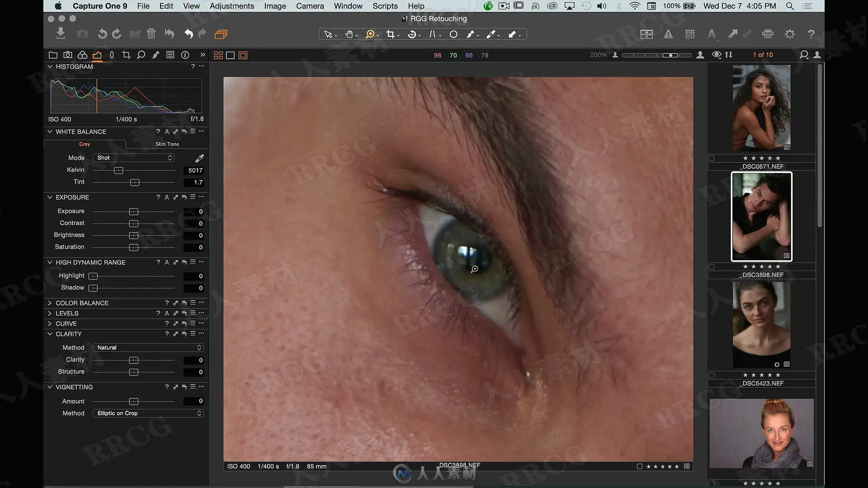Tick the color tag checkbox for _DSC5423.NEF
The width and height of the screenshot is (868, 488).
coord(712,375)
